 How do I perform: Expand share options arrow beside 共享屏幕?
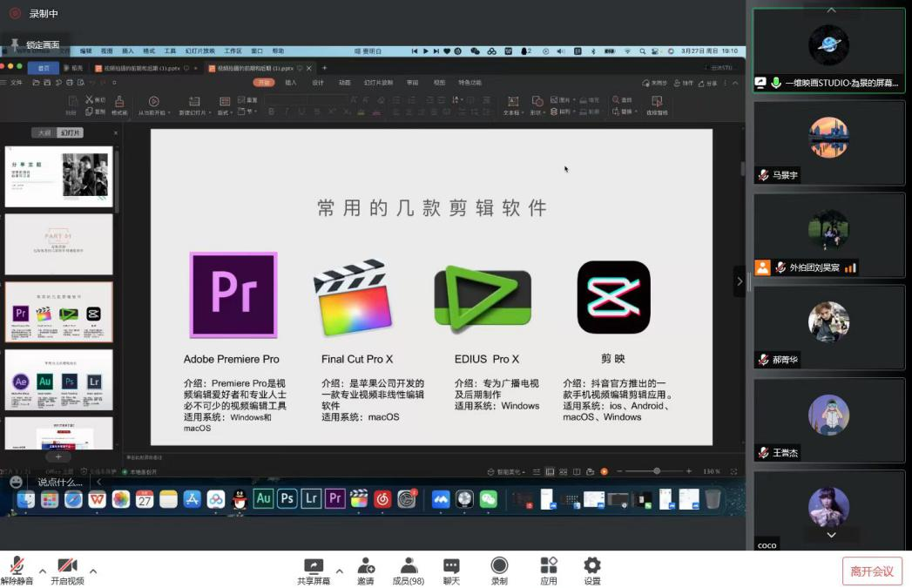(340, 571)
